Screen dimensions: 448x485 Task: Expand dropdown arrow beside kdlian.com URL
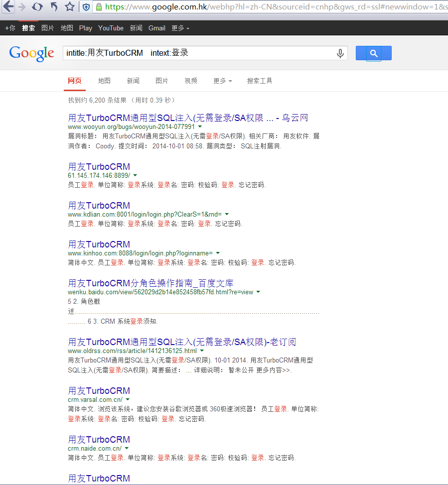(227, 214)
